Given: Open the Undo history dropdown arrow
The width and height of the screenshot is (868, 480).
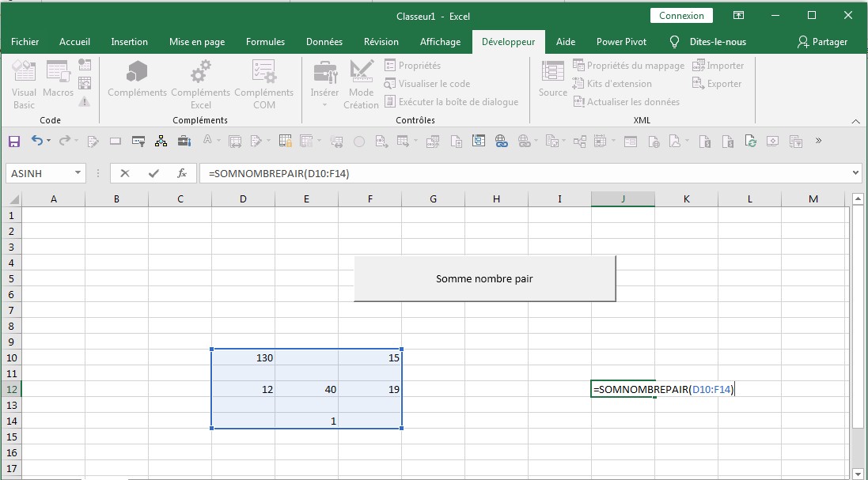Looking at the screenshot, I should pos(47,141).
